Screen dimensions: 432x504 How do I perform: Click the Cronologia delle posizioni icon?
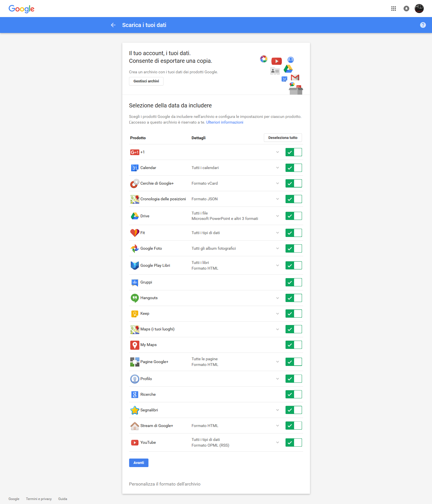pyautogui.click(x=135, y=199)
